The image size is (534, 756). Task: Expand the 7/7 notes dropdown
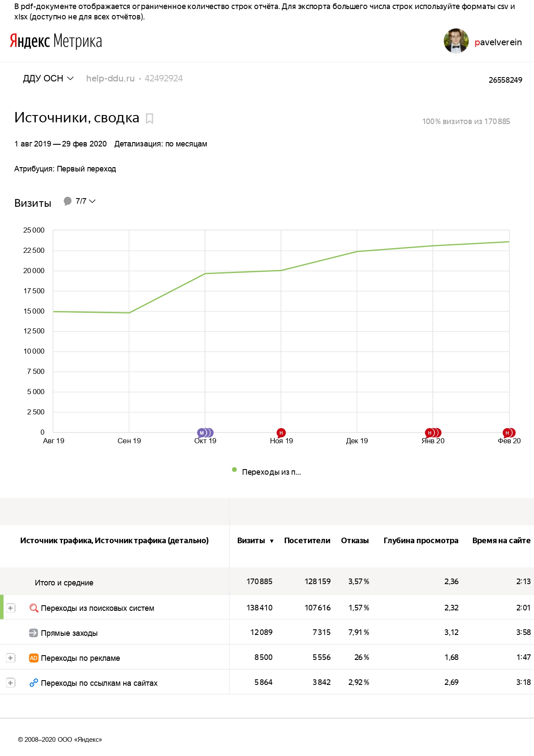86,201
